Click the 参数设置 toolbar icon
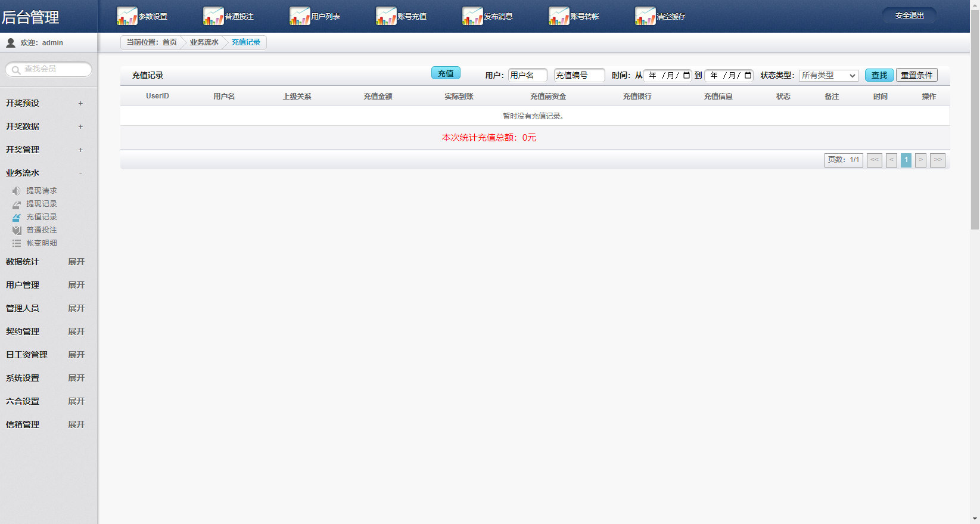The width and height of the screenshot is (980, 524). click(x=127, y=16)
